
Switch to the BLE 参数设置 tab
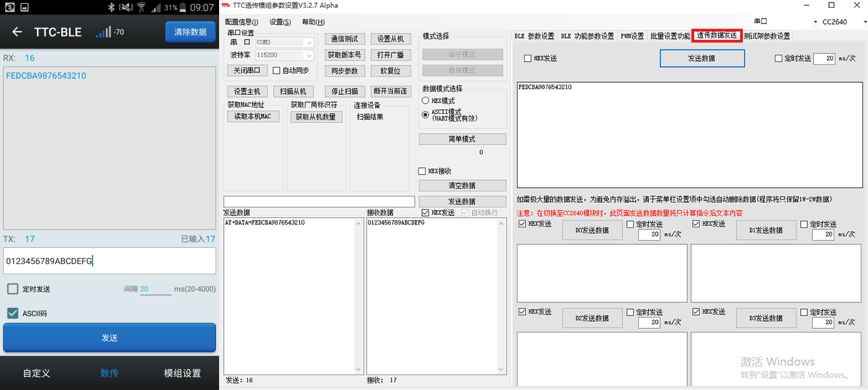coord(534,36)
